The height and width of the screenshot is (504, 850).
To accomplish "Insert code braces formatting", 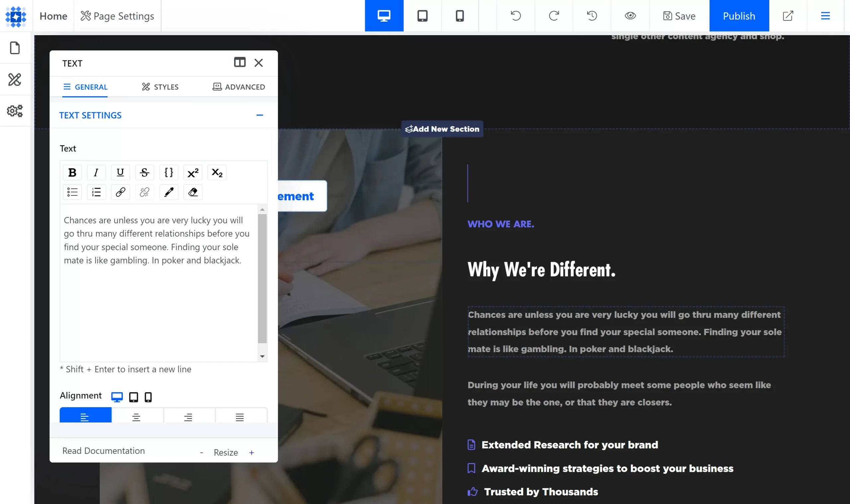I will click(x=169, y=173).
